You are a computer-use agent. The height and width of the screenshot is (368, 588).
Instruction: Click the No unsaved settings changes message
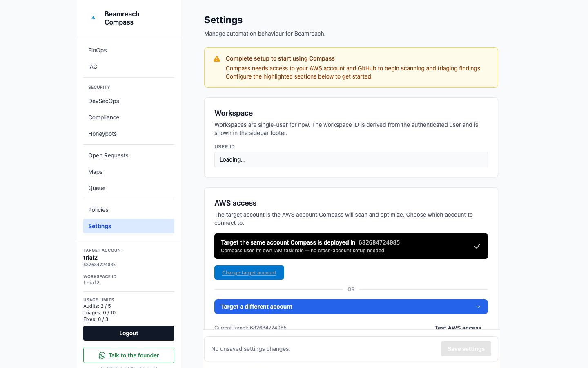pos(251,349)
